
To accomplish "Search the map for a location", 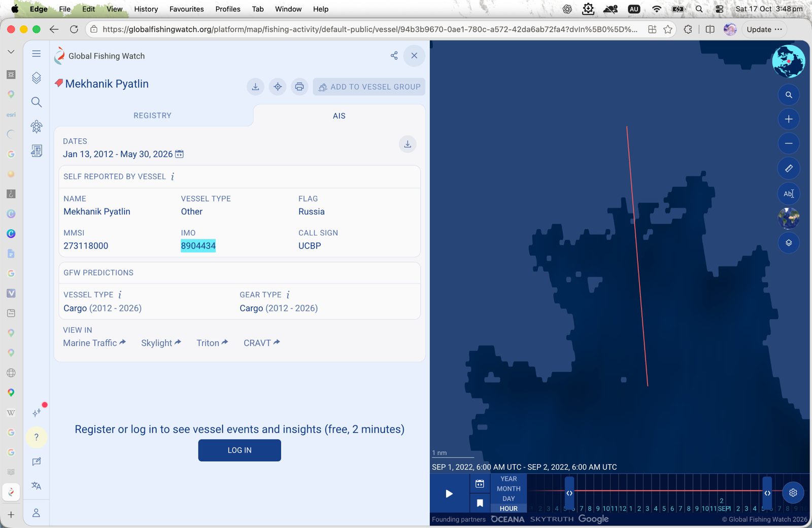I will point(789,95).
